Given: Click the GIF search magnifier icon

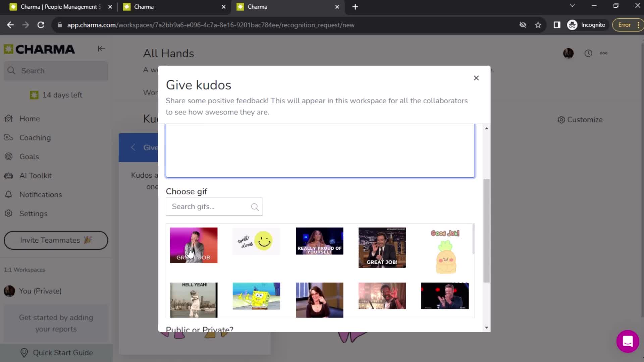Looking at the screenshot, I should coord(255,206).
